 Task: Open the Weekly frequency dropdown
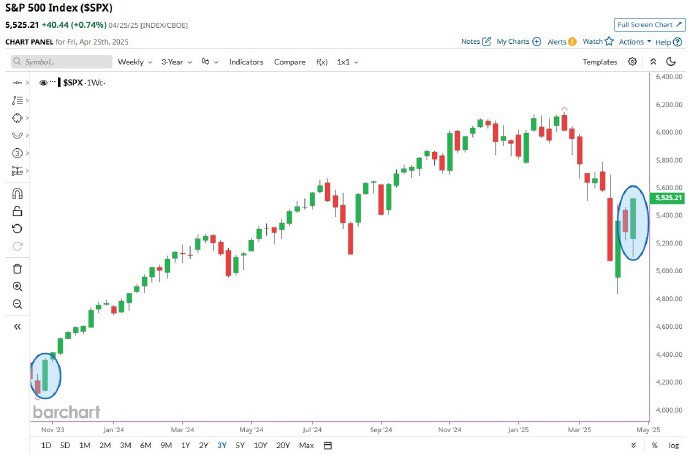(135, 62)
